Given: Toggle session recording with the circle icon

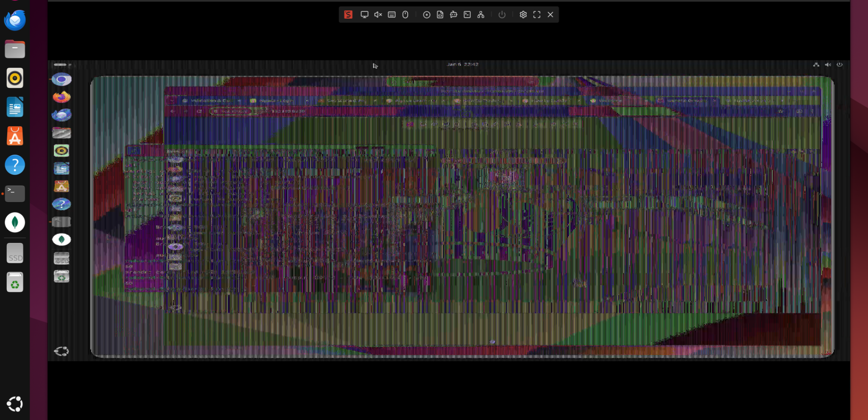Looking at the screenshot, I should point(426,14).
